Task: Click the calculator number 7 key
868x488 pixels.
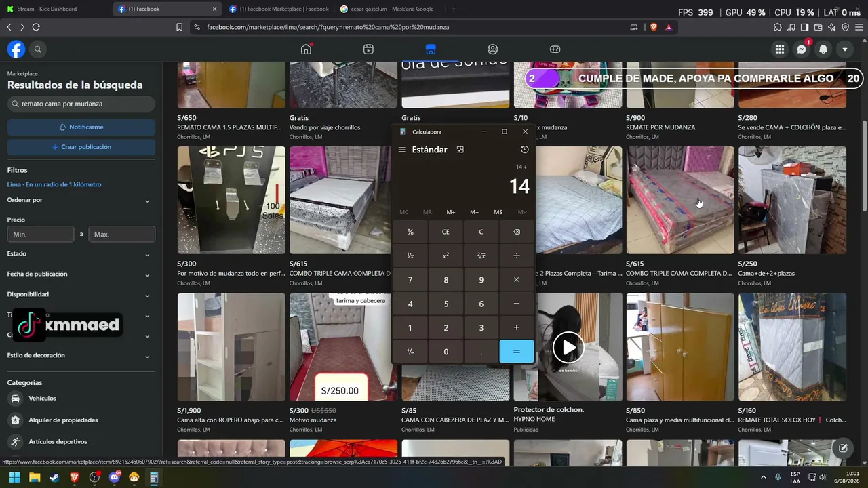Action: (410, 280)
